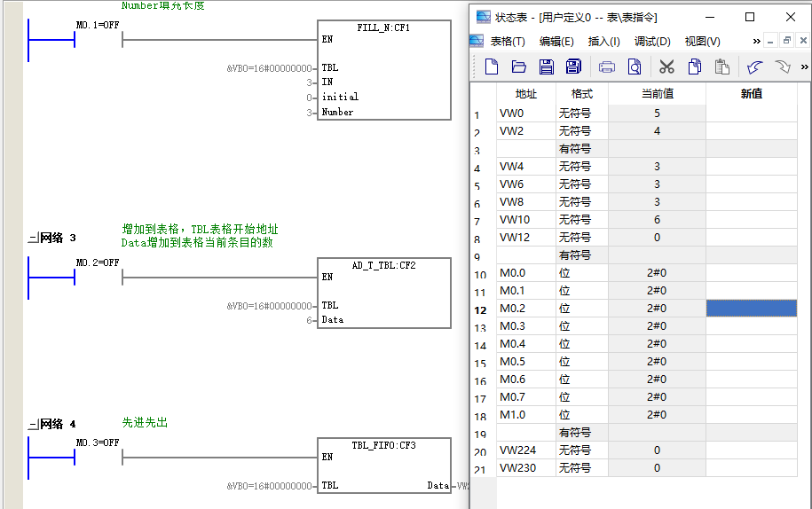Click the highlighted new value cell for M0.2
Image resolution: width=812 pixels, height=509 pixels.
pyautogui.click(x=752, y=309)
